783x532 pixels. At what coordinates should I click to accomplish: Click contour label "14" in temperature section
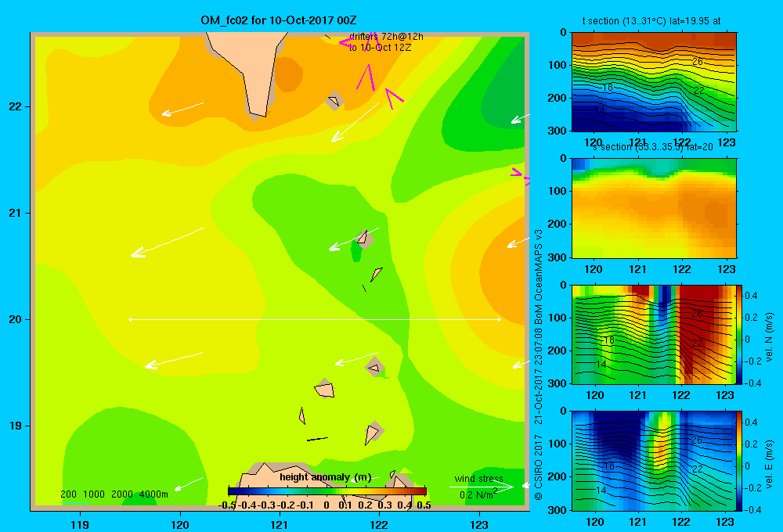[x=600, y=110]
